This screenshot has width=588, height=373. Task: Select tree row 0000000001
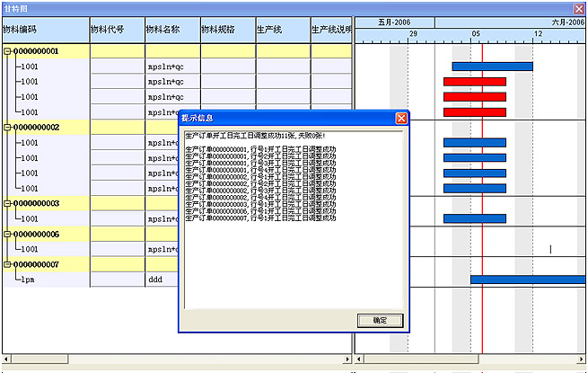tap(177, 51)
